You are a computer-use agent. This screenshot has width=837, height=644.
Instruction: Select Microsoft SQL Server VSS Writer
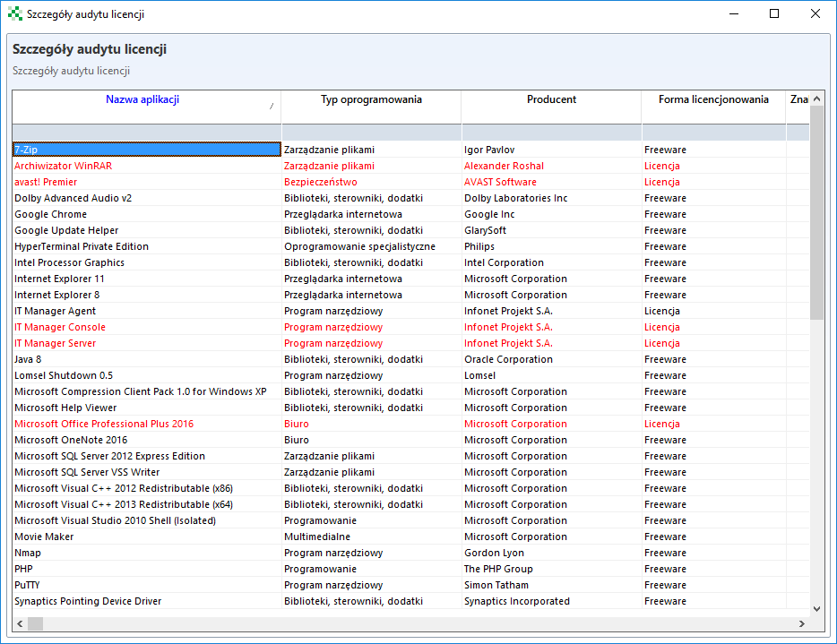[411, 472]
